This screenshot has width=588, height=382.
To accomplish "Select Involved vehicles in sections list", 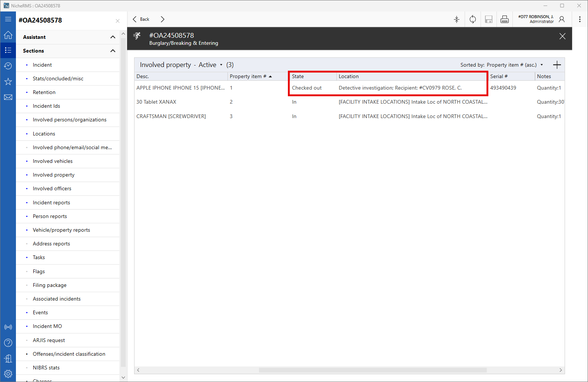I will point(53,161).
